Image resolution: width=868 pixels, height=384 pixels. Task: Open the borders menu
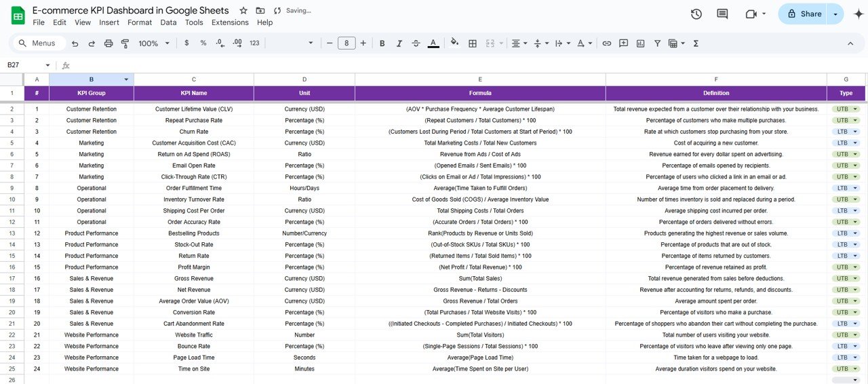(x=473, y=43)
